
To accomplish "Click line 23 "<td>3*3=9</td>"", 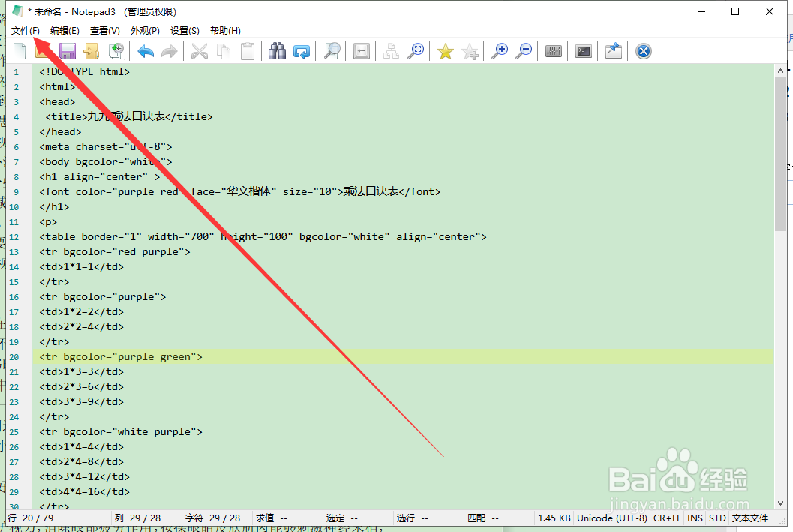I will point(82,401).
